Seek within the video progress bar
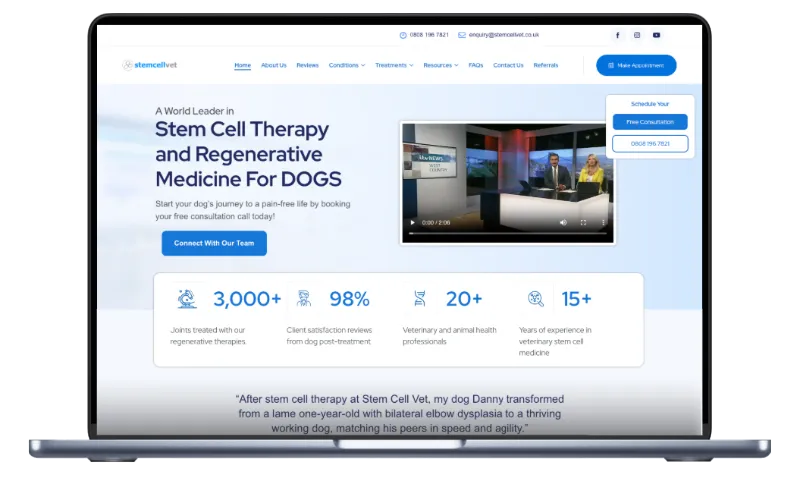800x484 pixels. tap(508, 233)
